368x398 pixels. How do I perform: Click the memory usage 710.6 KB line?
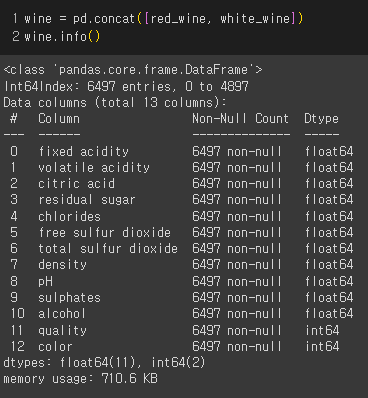pos(80,379)
